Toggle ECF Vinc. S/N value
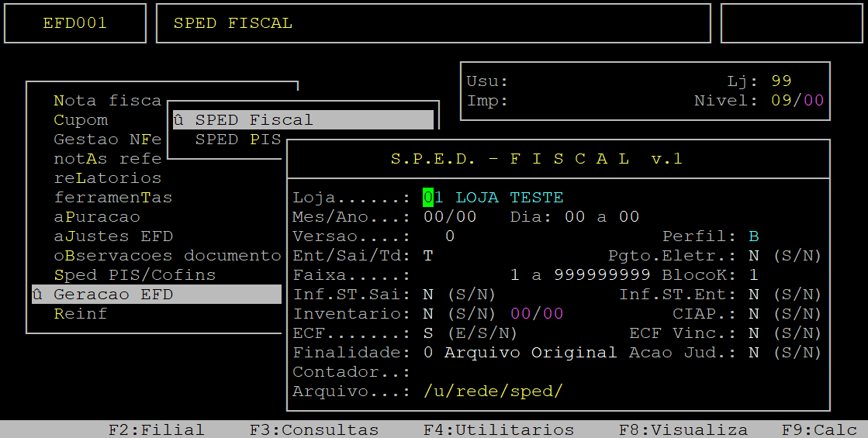Image resolution: width=868 pixels, height=438 pixels. tap(753, 333)
